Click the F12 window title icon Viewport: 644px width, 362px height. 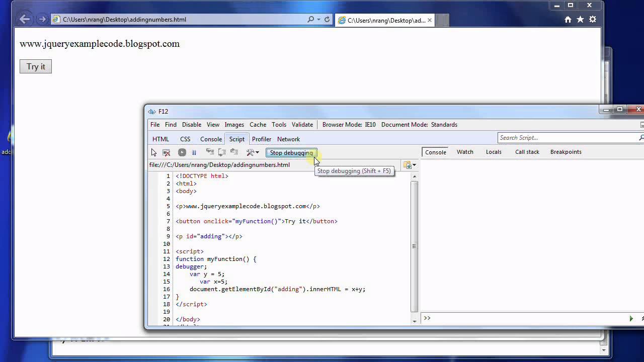pyautogui.click(x=151, y=112)
